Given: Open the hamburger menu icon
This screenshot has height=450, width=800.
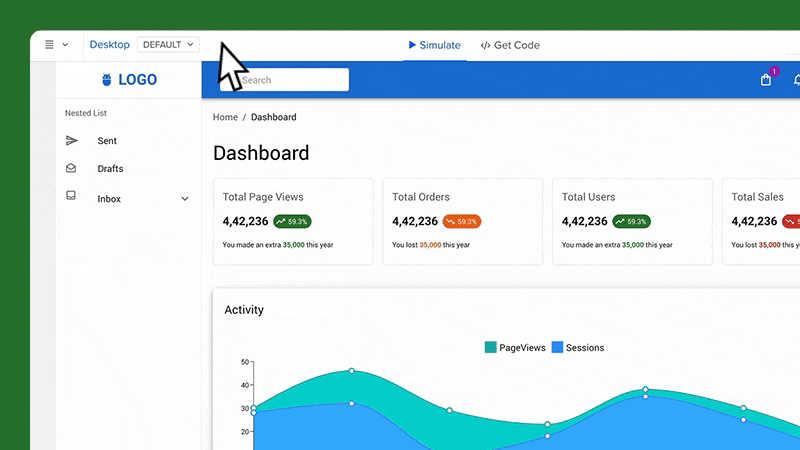Looking at the screenshot, I should 49,45.
